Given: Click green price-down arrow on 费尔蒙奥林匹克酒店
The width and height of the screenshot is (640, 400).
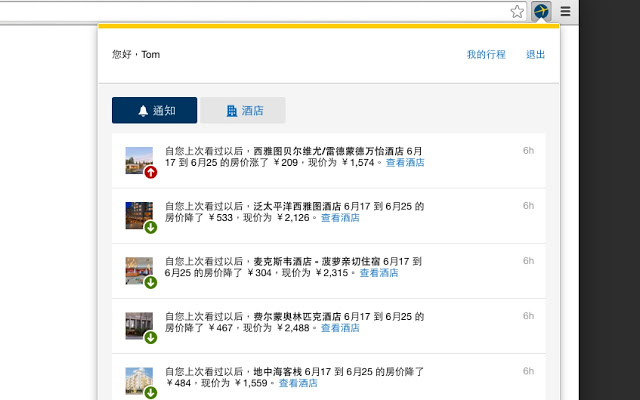Looking at the screenshot, I should tap(151, 338).
